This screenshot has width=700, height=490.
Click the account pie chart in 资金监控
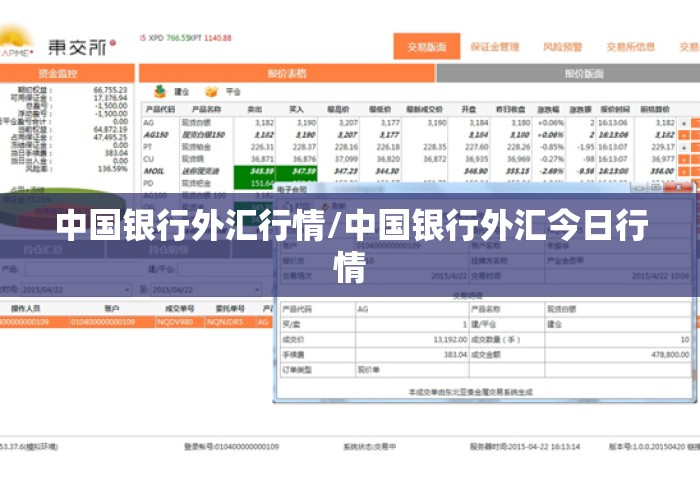pos(60,208)
